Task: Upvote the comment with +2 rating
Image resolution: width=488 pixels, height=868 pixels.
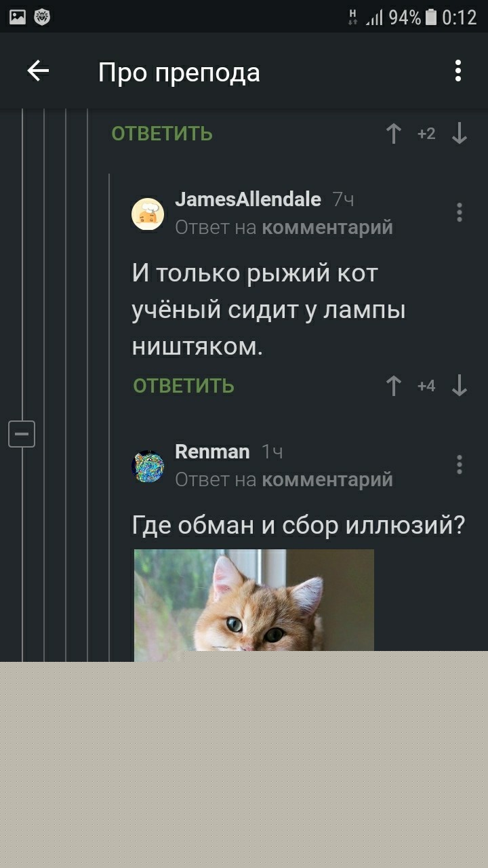Action: (393, 134)
